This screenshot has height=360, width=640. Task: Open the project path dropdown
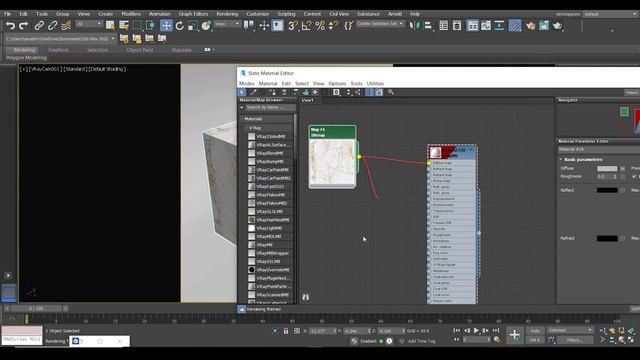[x=60, y=39]
